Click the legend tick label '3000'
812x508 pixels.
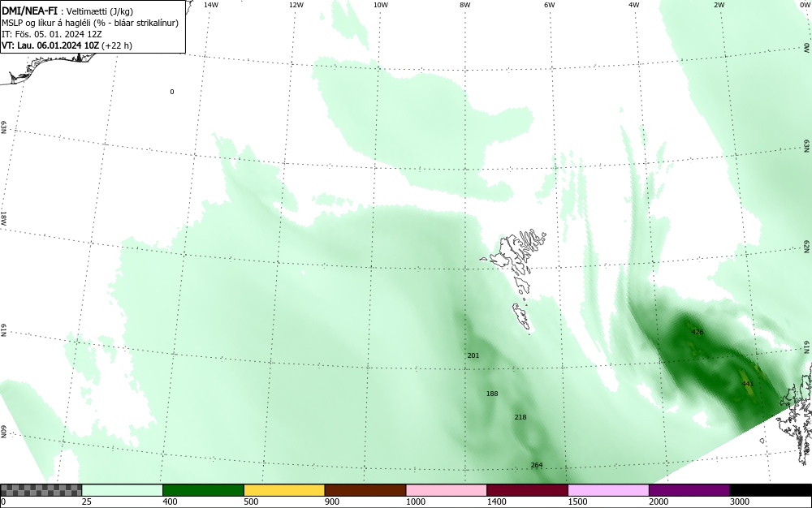pos(740,502)
